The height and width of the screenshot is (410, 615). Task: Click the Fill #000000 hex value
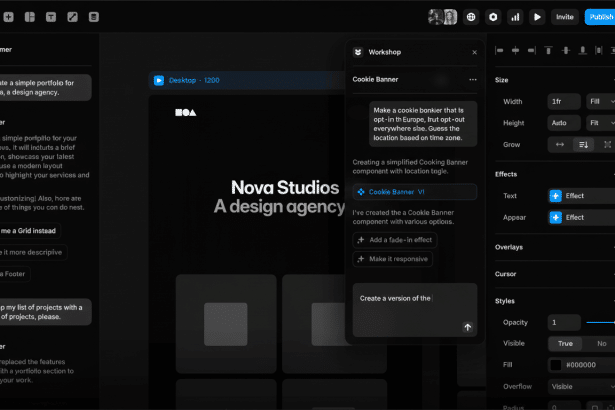point(581,365)
